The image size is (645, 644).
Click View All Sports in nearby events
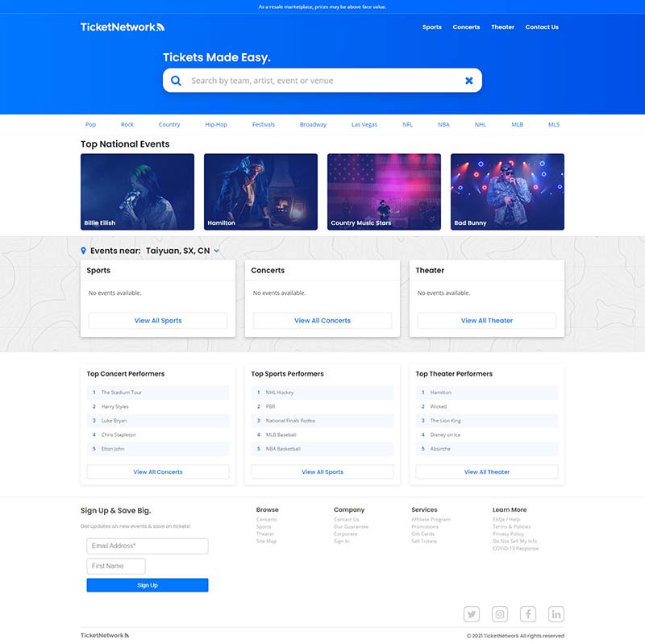point(158,320)
